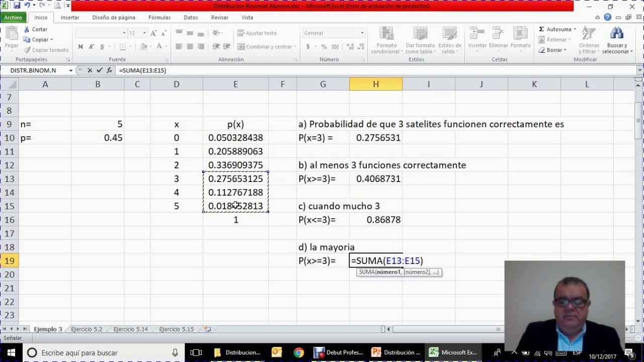
Task: Align text to top of cell
Action: point(179,33)
